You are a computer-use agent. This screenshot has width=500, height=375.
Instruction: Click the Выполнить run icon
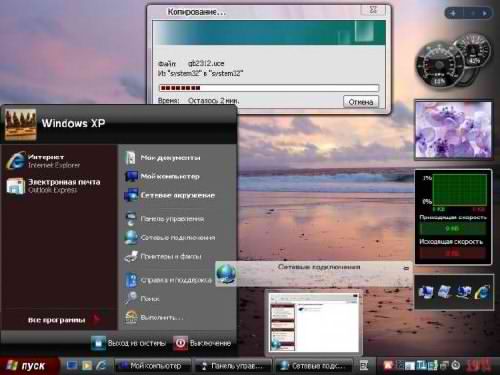coord(131,317)
